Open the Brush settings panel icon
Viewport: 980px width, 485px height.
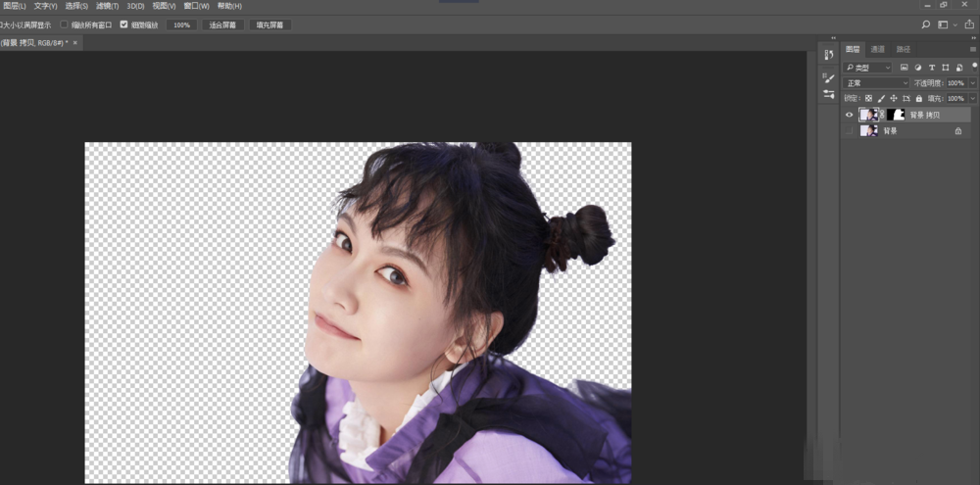[x=829, y=78]
